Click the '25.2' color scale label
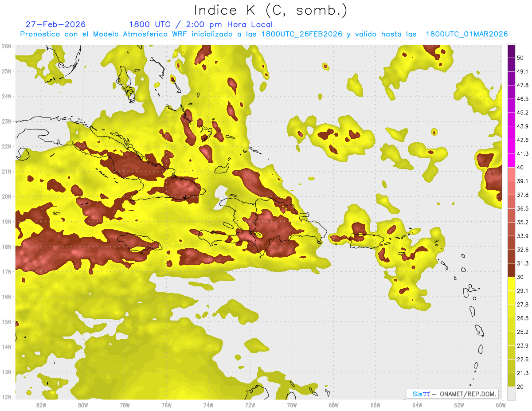 pyautogui.click(x=523, y=332)
